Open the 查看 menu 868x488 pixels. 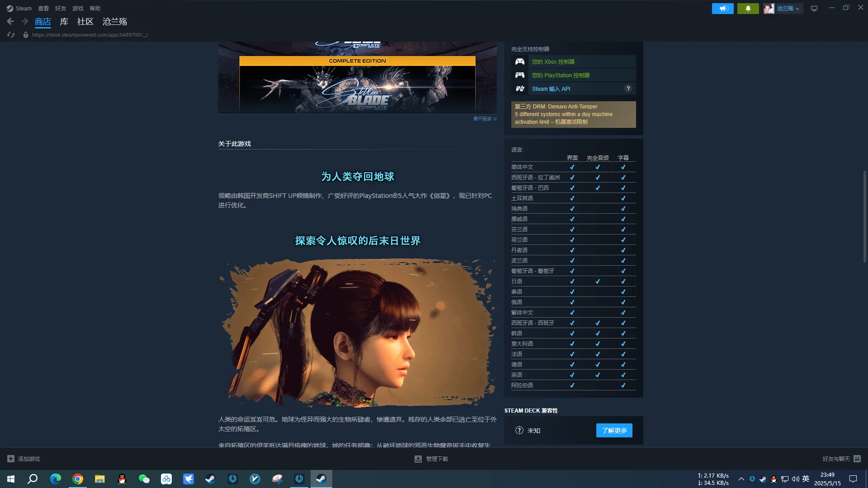43,9
